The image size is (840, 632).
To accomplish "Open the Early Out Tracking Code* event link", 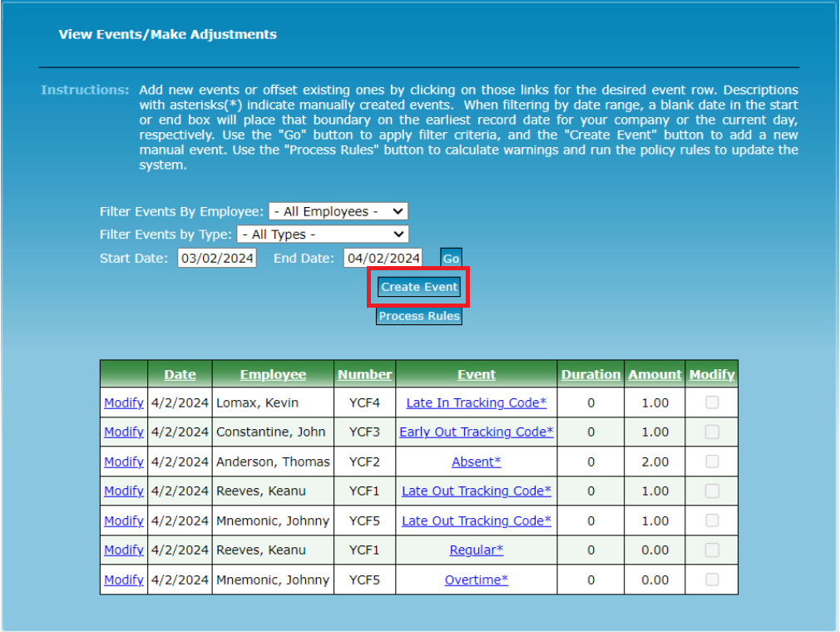I will pos(477,432).
